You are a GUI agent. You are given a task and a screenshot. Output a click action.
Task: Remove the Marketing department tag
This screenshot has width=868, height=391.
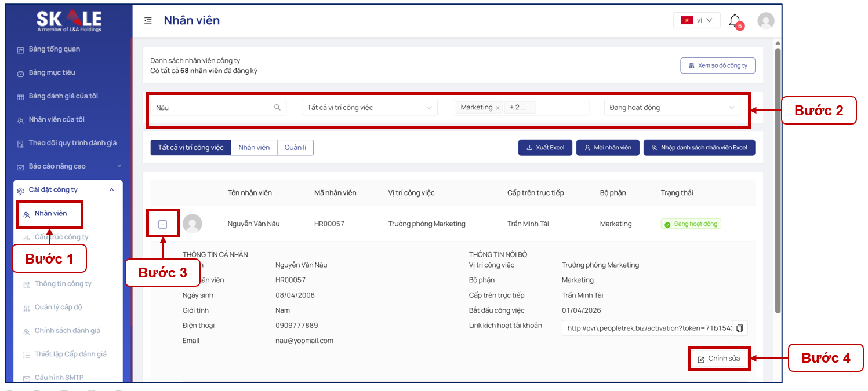tap(497, 108)
